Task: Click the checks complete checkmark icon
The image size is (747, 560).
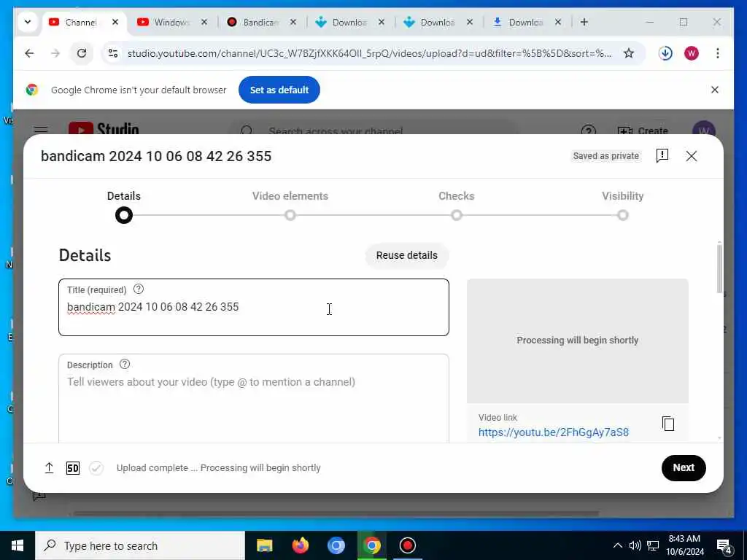Action: (x=96, y=468)
